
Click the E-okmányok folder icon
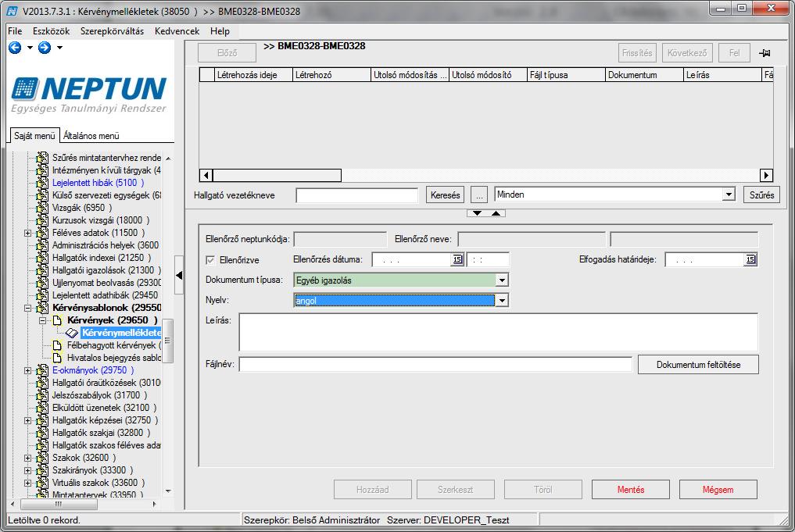pos(42,370)
